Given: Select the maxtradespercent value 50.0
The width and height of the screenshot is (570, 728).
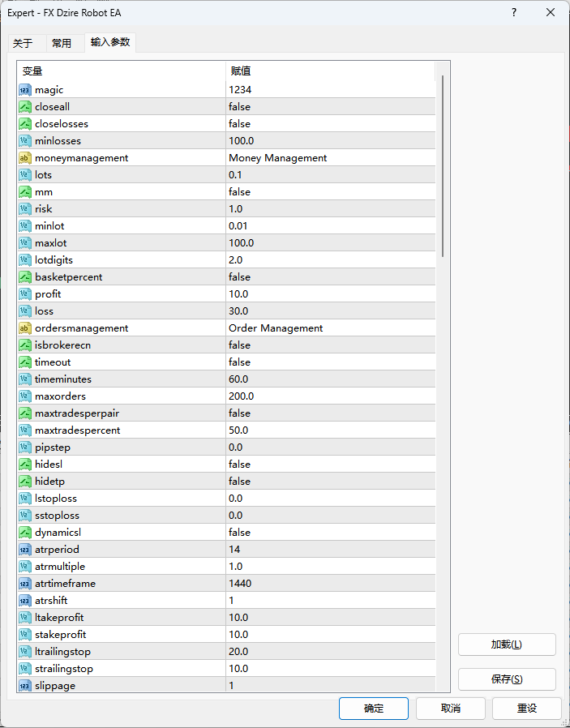Looking at the screenshot, I should [238, 430].
